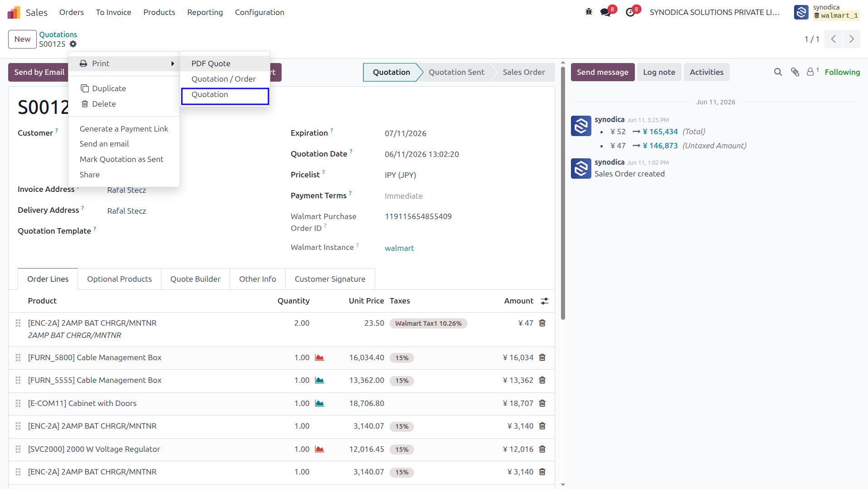Open the Orders menu
This screenshot has width=868, height=489.
pos(71,12)
